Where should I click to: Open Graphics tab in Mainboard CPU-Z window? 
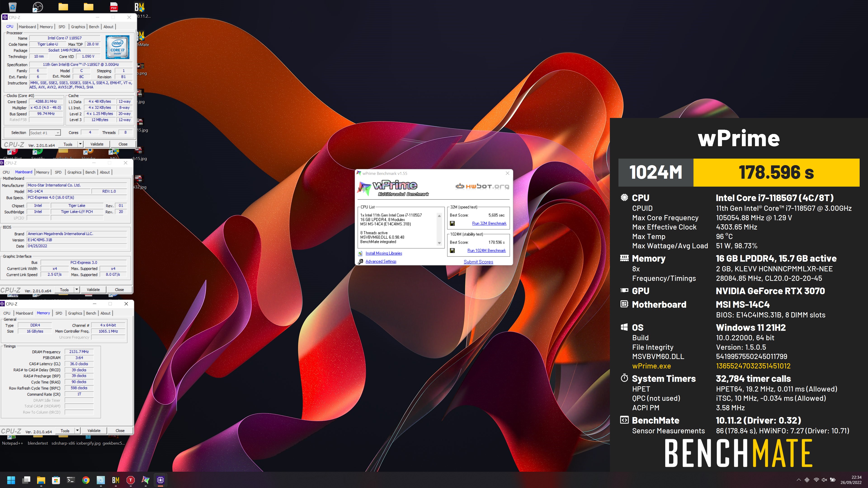[x=74, y=172]
